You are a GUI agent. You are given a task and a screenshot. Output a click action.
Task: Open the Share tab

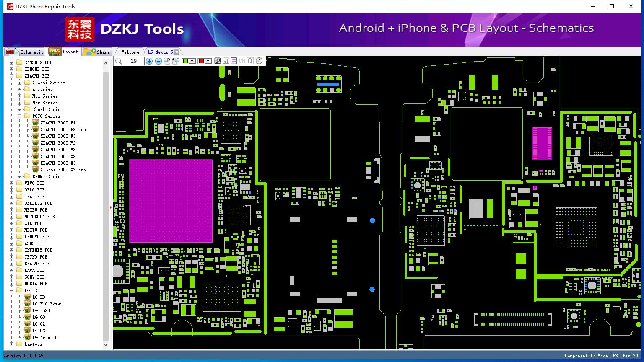(96, 52)
